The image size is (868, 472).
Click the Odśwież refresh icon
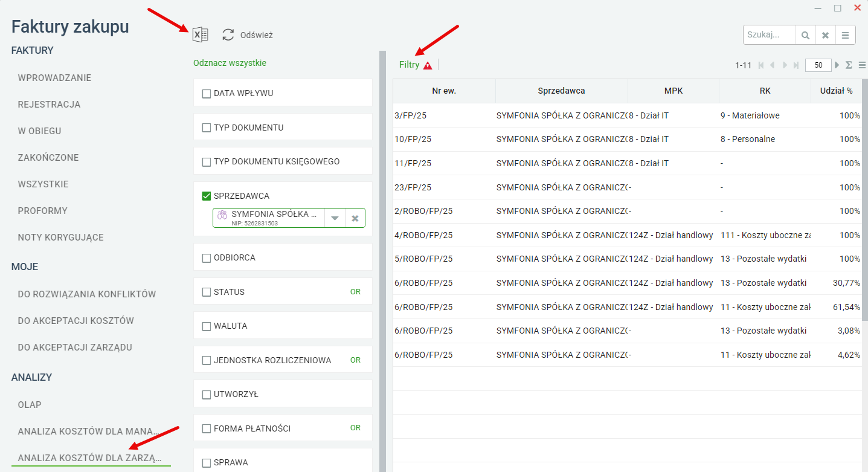(228, 35)
